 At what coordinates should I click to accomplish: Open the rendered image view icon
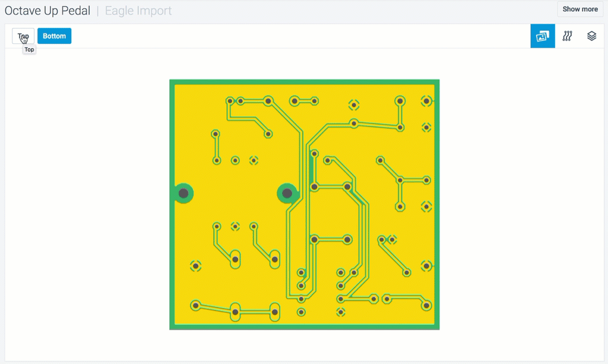click(x=543, y=36)
